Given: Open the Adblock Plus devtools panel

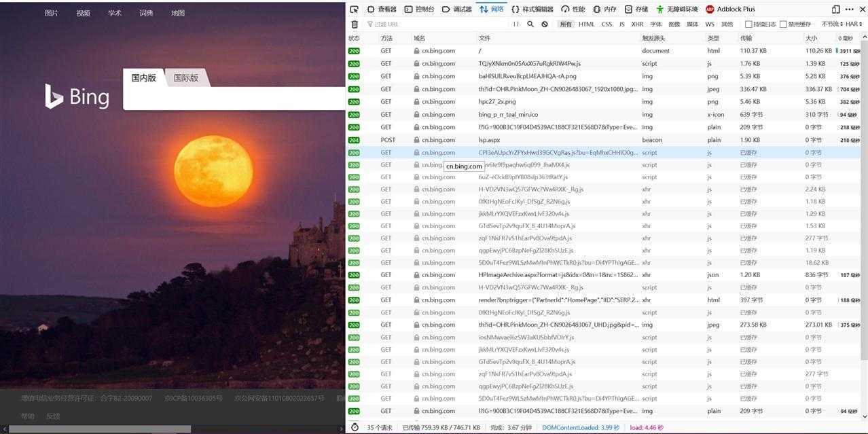Looking at the screenshot, I should (730, 10).
